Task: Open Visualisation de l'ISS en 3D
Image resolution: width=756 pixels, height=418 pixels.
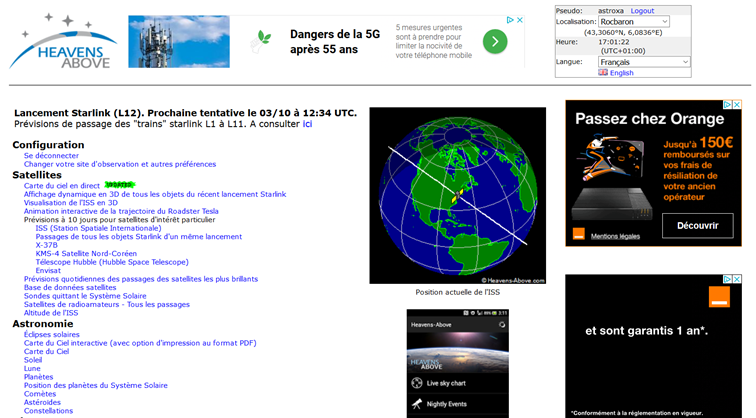Action: [x=71, y=203]
